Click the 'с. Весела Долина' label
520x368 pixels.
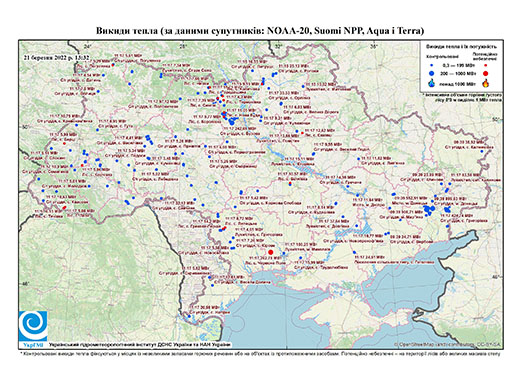pos(252,282)
